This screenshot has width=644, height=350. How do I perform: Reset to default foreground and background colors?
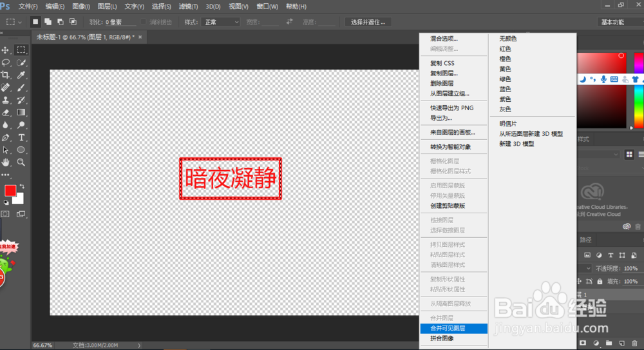tap(6, 202)
